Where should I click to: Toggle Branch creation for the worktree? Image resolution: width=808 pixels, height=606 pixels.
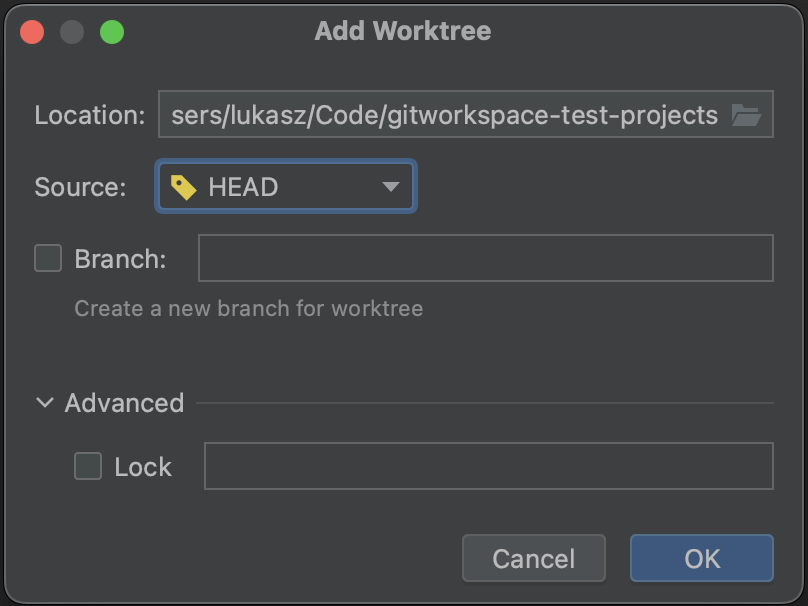click(x=47, y=257)
